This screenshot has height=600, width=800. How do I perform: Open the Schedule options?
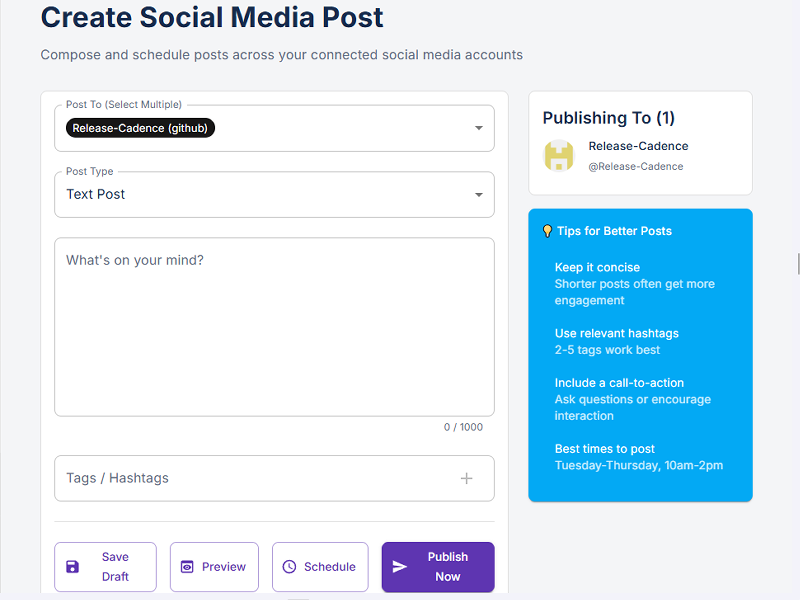(x=320, y=566)
